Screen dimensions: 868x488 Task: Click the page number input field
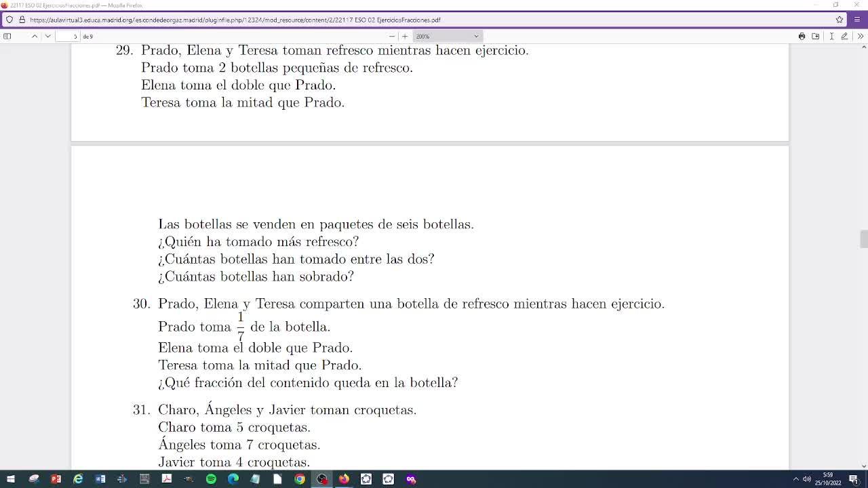click(x=68, y=36)
